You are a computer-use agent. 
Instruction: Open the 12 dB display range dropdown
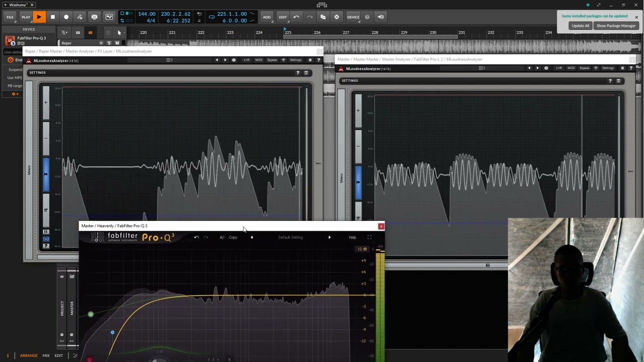pyautogui.click(x=362, y=249)
